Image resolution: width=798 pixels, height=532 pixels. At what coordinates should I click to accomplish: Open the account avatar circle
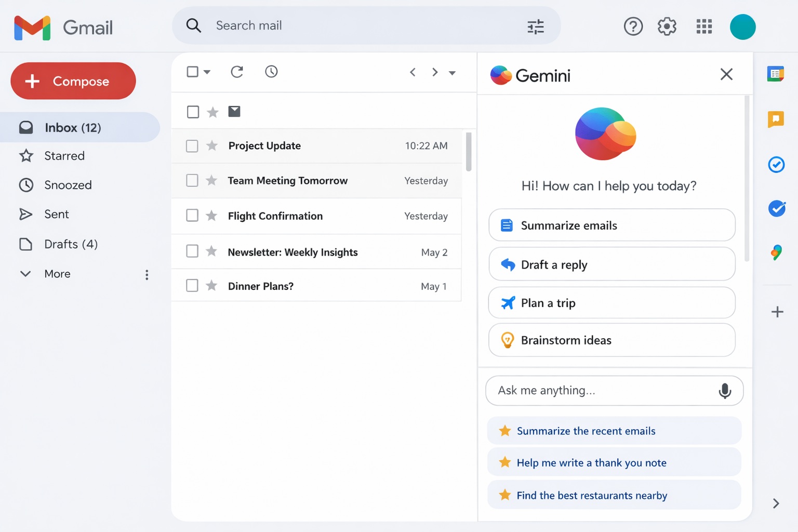click(x=742, y=26)
